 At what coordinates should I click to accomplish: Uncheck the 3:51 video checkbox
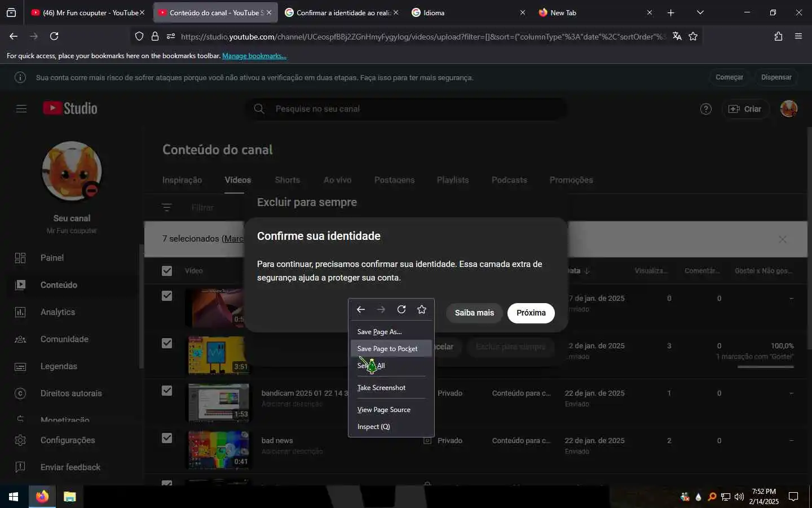pos(167,343)
